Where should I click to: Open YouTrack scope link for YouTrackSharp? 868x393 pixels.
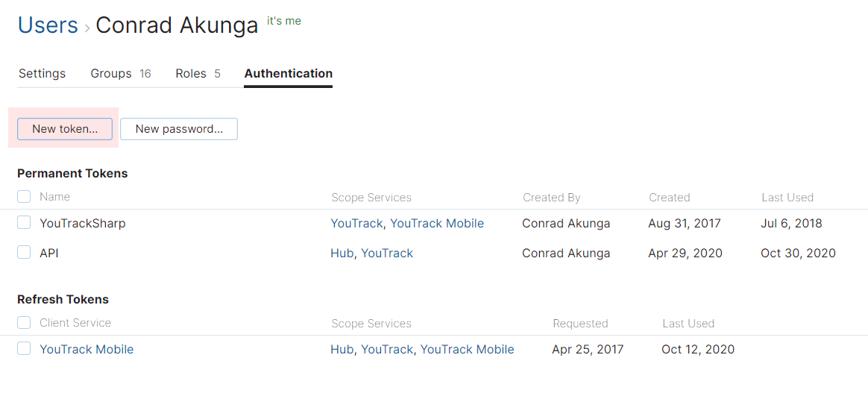click(356, 223)
